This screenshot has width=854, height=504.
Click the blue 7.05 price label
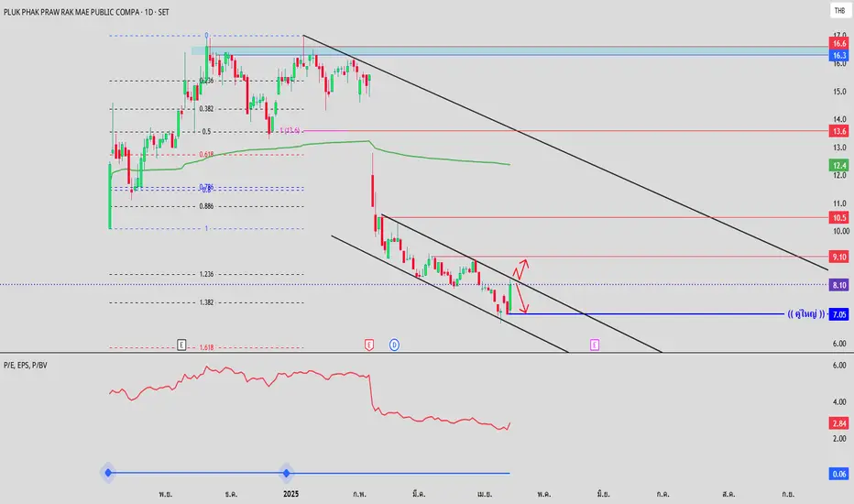[840, 314]
